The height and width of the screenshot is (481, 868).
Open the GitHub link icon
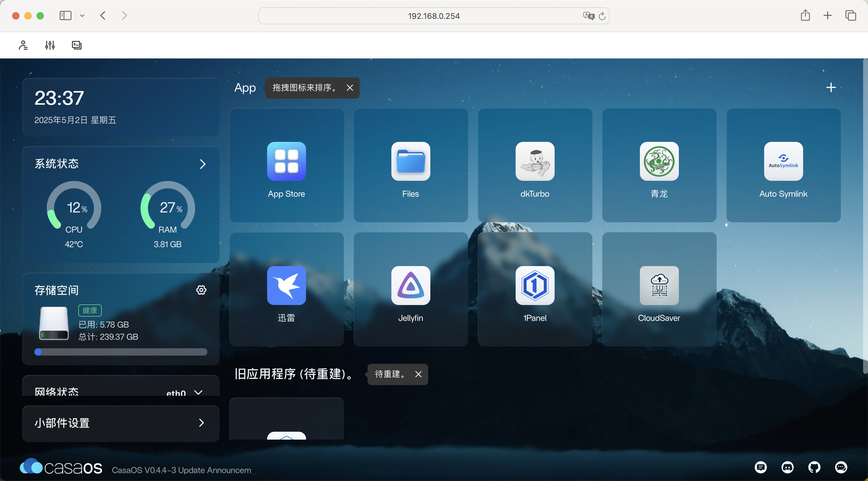coord(814,467)
